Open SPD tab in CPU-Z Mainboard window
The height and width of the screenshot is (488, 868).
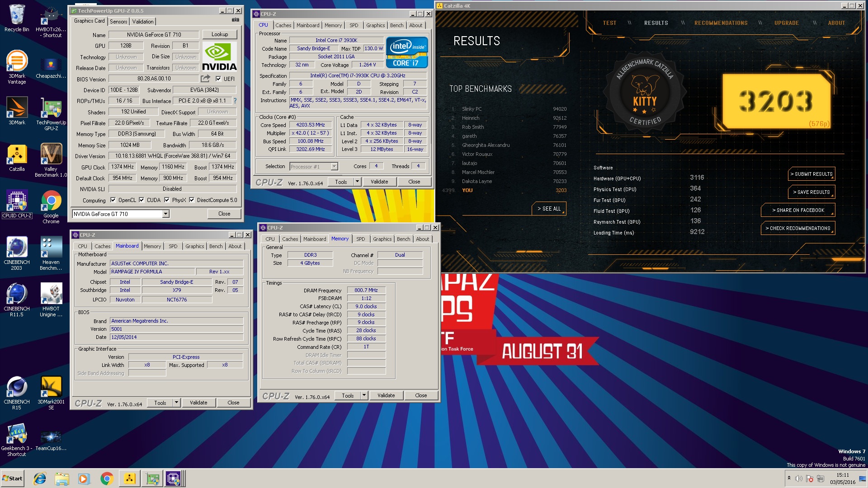pos(173,246)
